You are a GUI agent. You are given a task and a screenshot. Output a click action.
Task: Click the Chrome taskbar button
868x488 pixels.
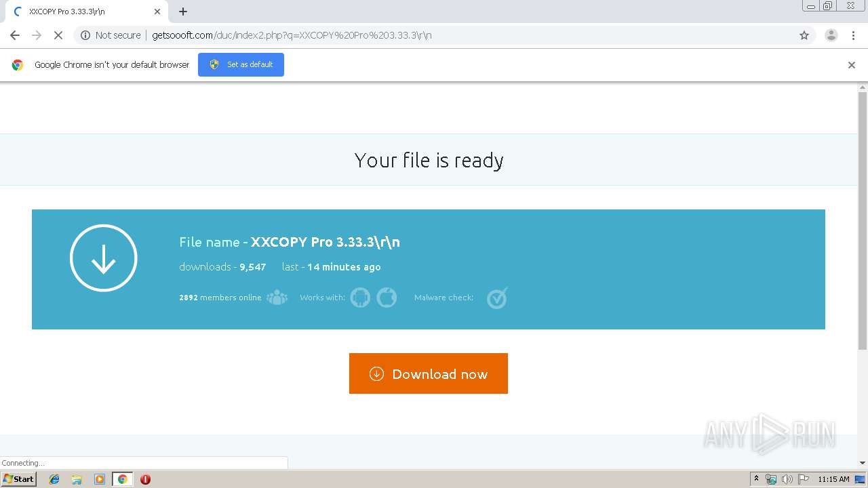(122, 479)
